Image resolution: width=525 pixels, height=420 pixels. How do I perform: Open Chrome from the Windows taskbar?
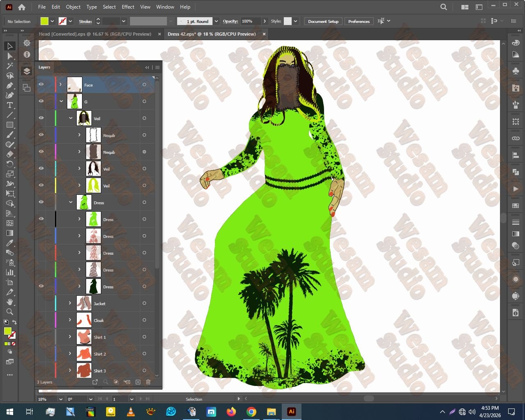(x=251, y=411)
